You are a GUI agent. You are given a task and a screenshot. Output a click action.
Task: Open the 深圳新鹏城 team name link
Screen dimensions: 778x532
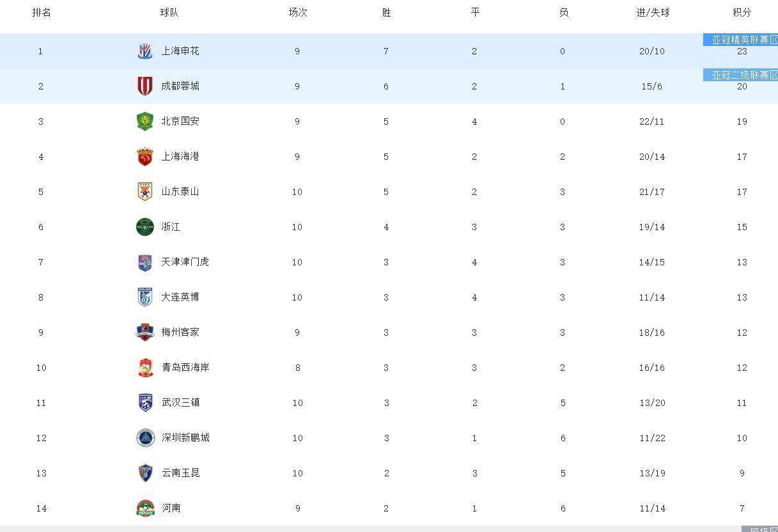[x=185, y=437]
